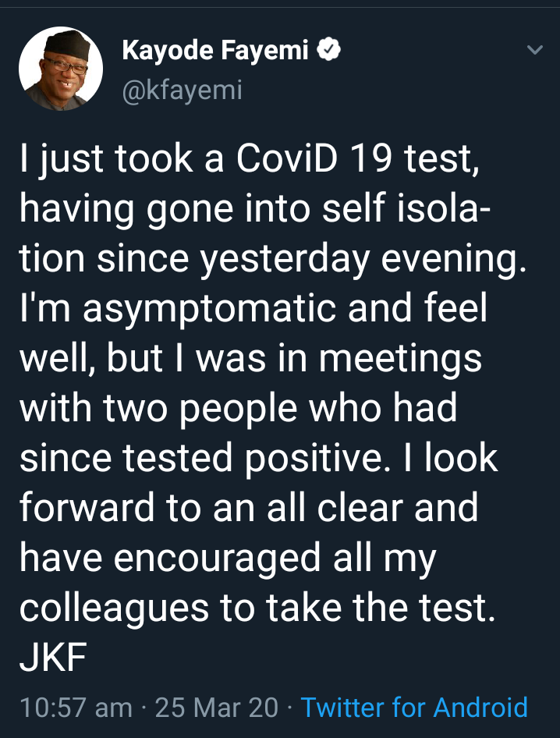The image size is (560, 738).
Task: Click the 10:57 am timestamp
Action: [x=76, y=708]
